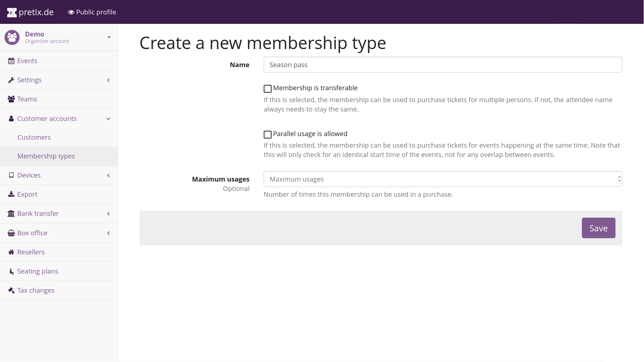Select Membership types in the sidebar

click(46, 156)
